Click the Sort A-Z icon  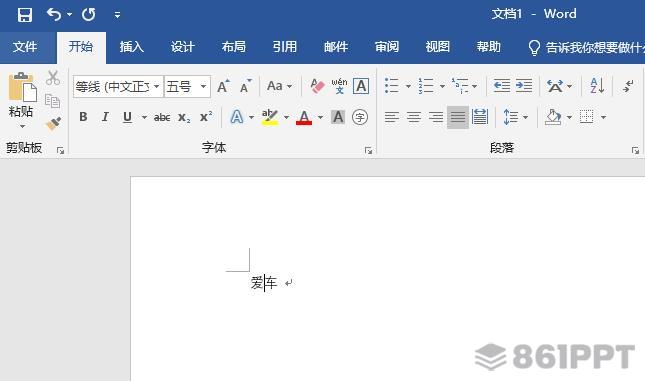(x=597, y=86)
